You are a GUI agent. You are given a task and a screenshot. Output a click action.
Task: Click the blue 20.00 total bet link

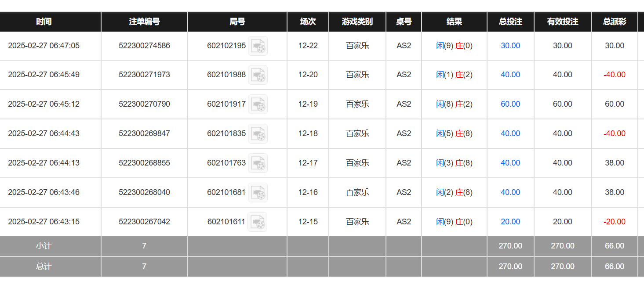pyautogui.click(x=510, y=222)
